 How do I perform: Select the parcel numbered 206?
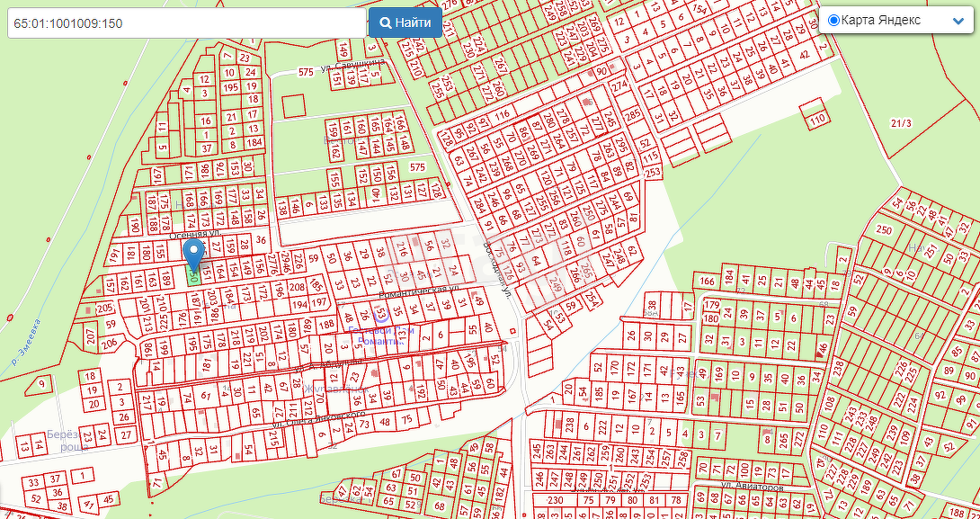pyautogui.click(x=110, y=343)
